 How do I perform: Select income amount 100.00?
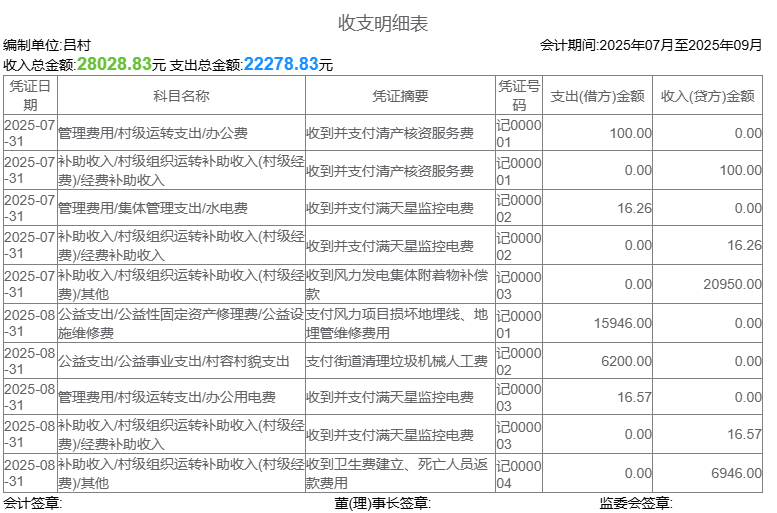point(740,171)
